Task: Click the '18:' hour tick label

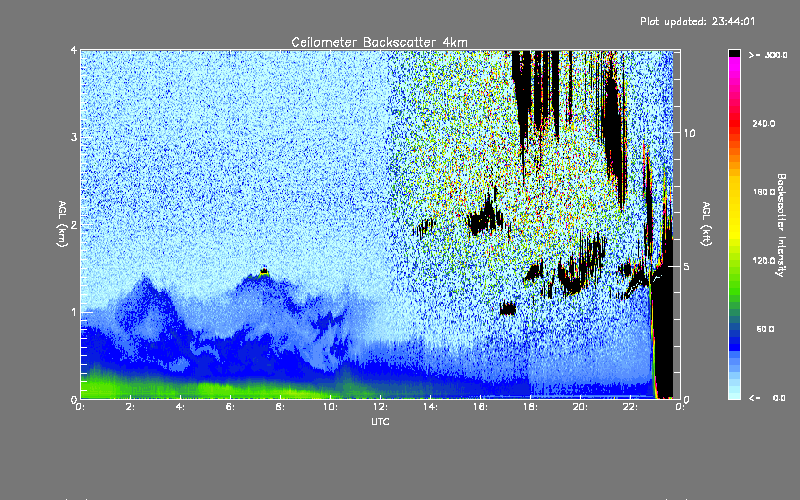Action: tap(531, 407)
